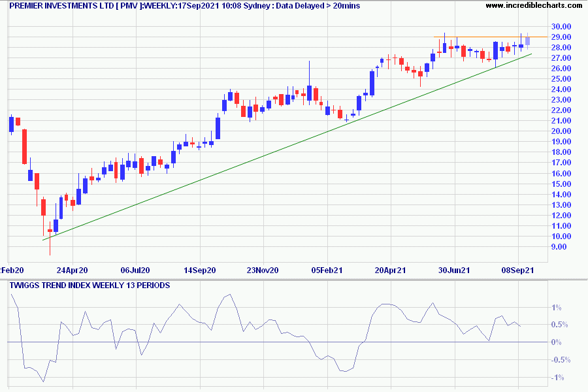The height and width of the screenshot is (392, 588).
Task: Select the negative -0.5% indicator axis label
Action: pos(561,360)
